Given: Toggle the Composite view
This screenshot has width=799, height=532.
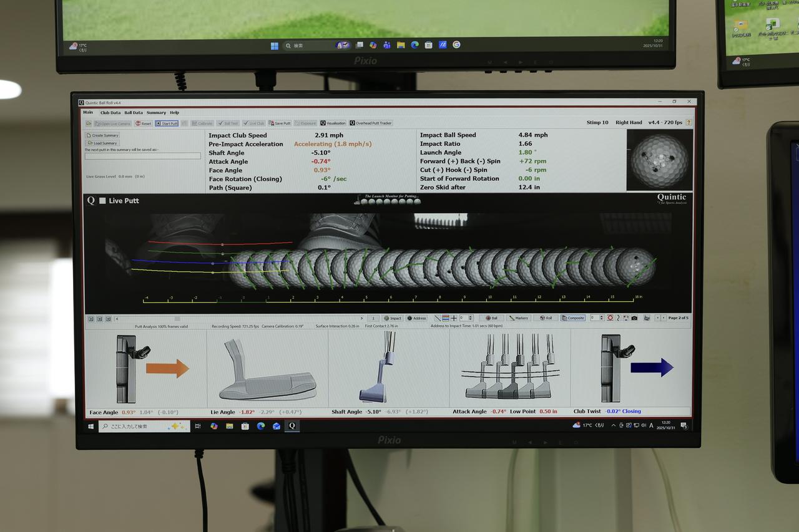Looking at the screenshot, I should [573, 318].
